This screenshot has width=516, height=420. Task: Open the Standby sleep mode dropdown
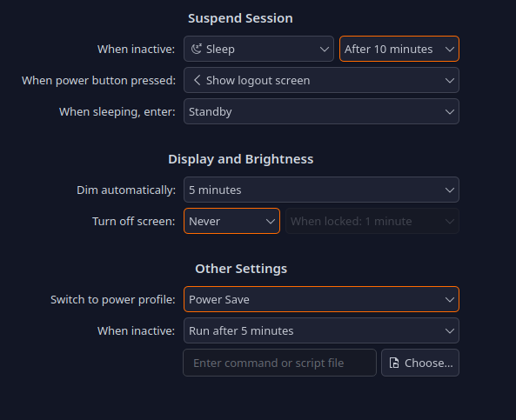(321, 111)
